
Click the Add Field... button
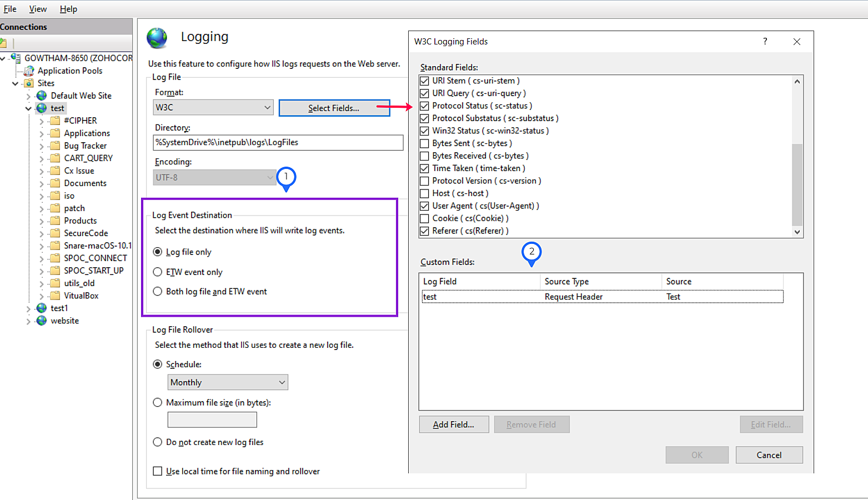454,424
